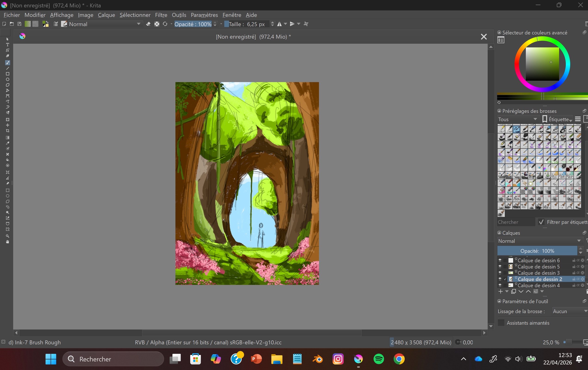Expand the Tous brush tag dropdown
This screenshot has width=588, height=370.
point(518,119)
